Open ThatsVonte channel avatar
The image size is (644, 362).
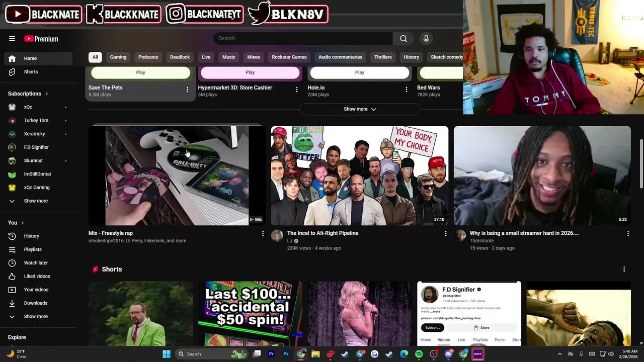click(x=460, y=236)
